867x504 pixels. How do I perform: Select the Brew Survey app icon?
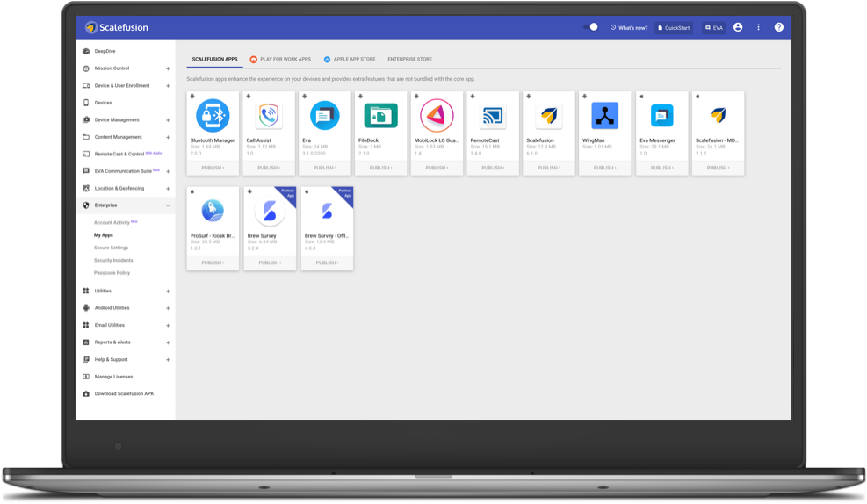click(270, 211)
